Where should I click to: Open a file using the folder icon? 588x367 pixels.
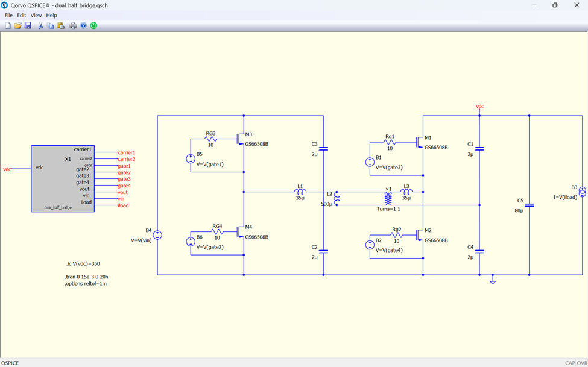17,25
